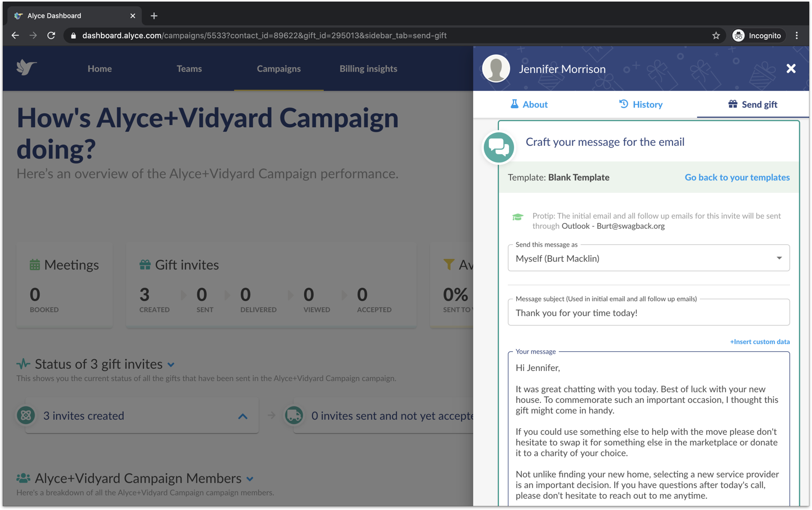Go back using browser back arrow
This screenshot has height=510, width=812.
[x=15, y=35]
